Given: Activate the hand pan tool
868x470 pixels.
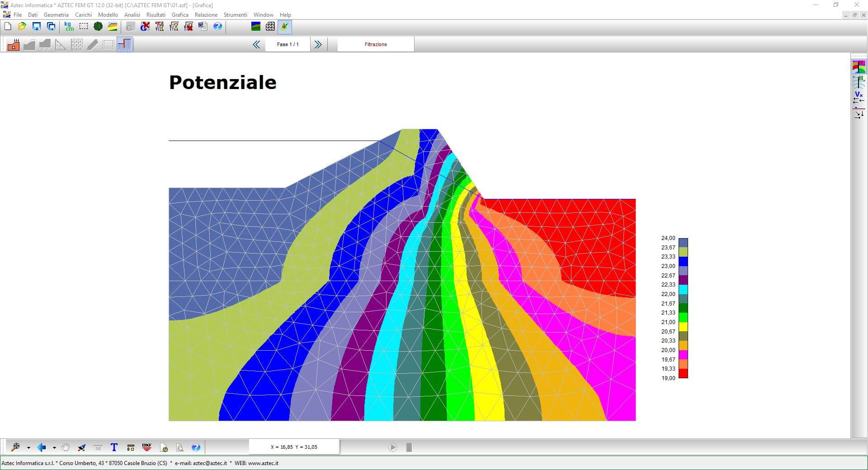Looking at the screenshot, I should (x=66, y=447).
